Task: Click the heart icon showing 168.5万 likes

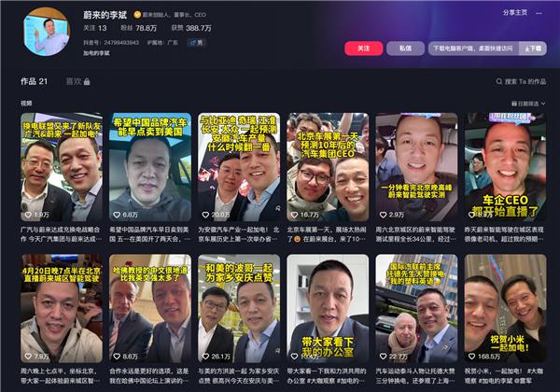Action: 473,356
